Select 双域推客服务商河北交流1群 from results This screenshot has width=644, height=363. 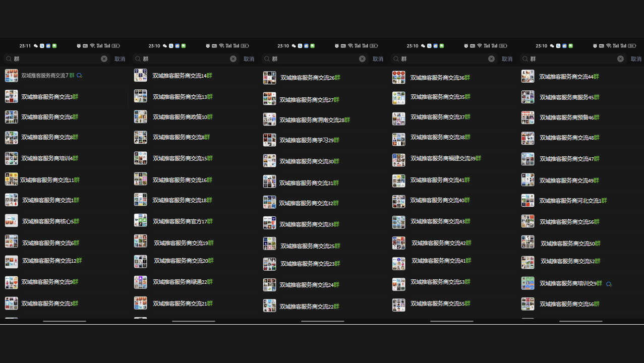point(573,201)
